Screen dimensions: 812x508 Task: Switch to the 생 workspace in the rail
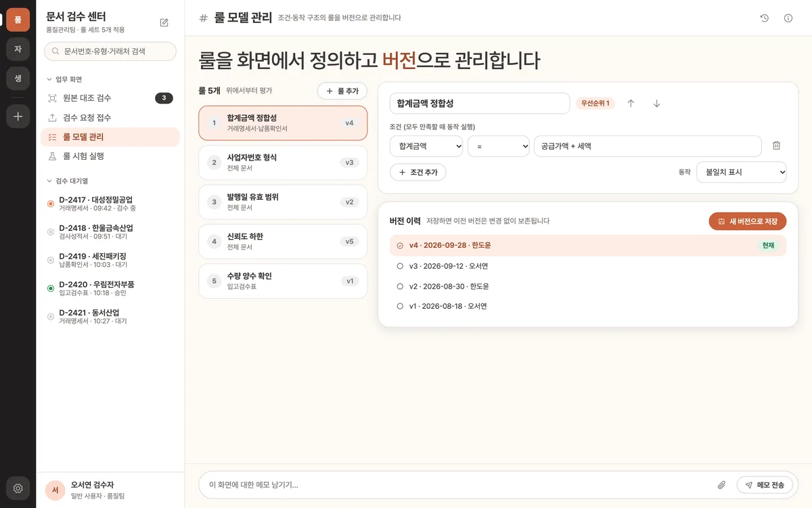click(18, 79)
